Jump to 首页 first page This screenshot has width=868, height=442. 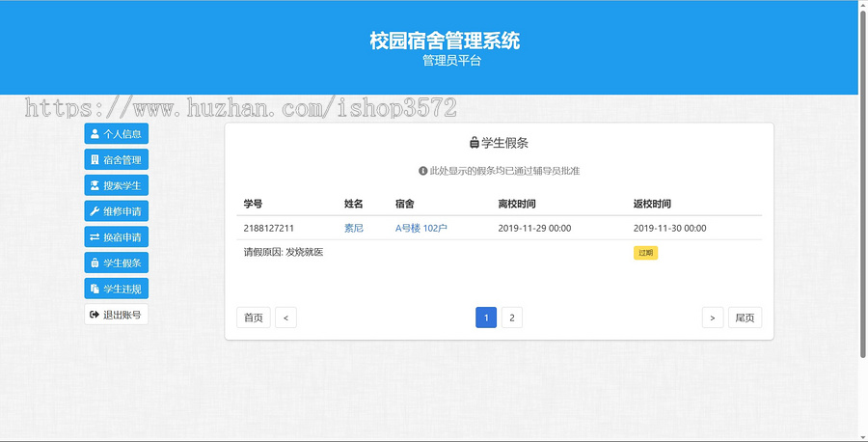point(254,318)
